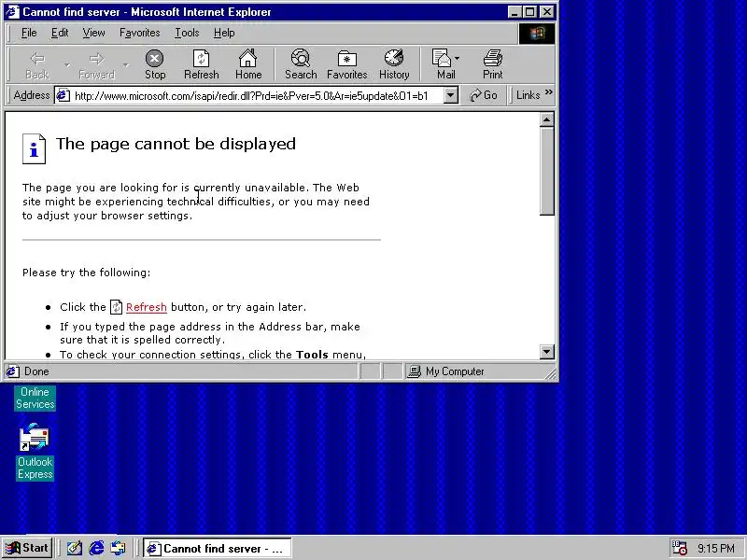Expand the Links toolbar chevron
747x560 pixels.
(549, 92)
